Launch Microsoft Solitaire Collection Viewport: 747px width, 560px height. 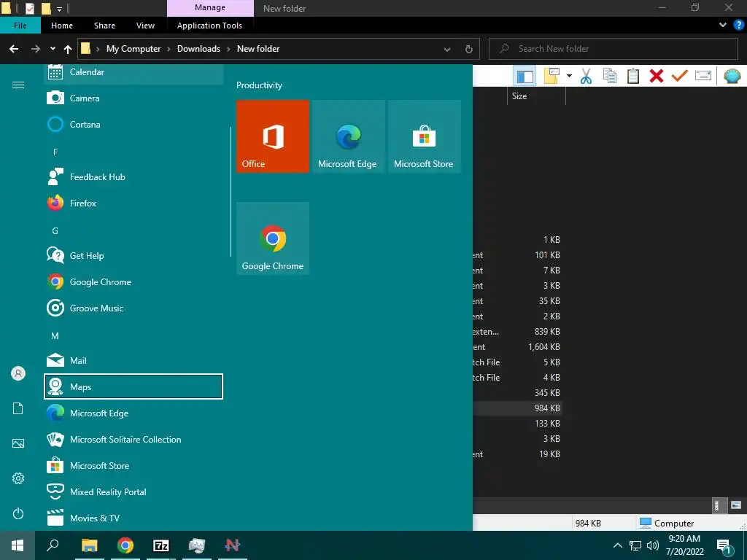[x=133, y=439]
